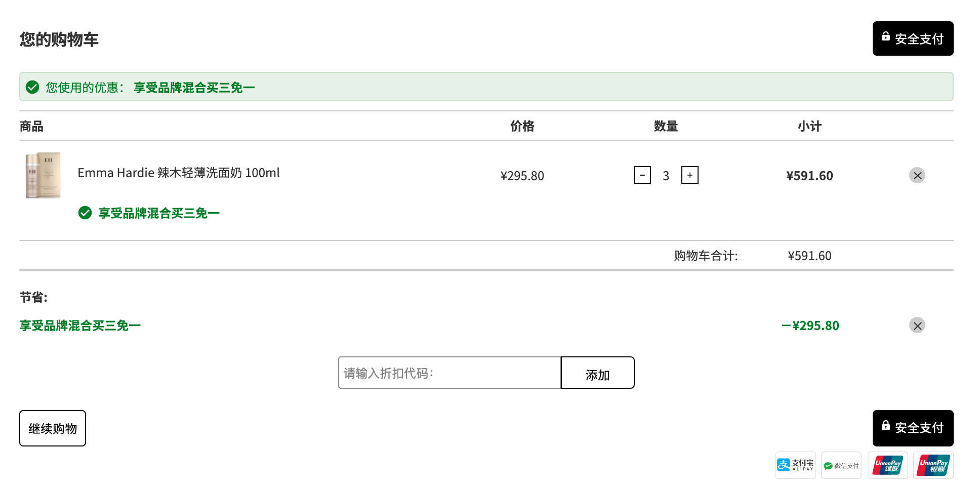Click the WeChat Pay payment icon
980x489 pixels.
coord(841,465)
